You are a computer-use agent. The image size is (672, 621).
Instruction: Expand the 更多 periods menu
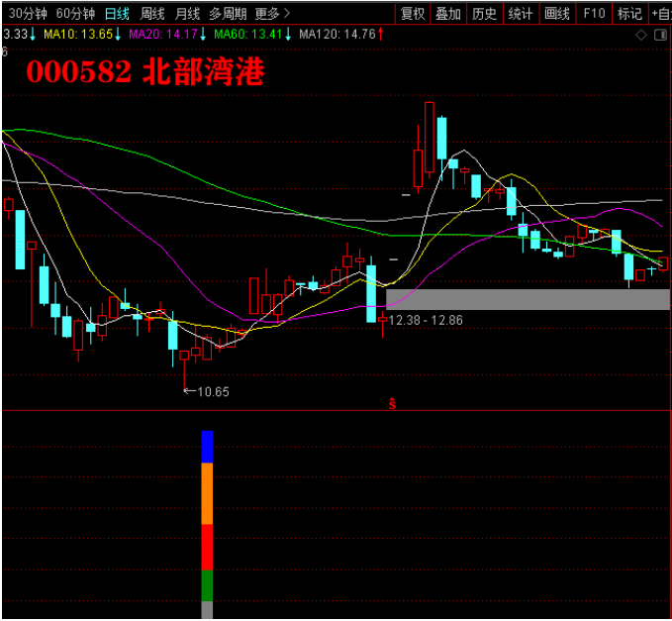pos(272,14)
